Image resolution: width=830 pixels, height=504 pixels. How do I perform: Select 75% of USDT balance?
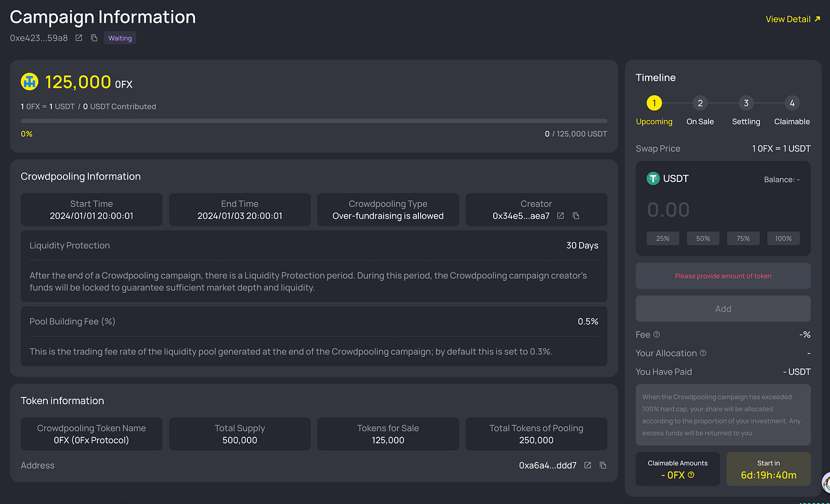click(x=743, y=238)
